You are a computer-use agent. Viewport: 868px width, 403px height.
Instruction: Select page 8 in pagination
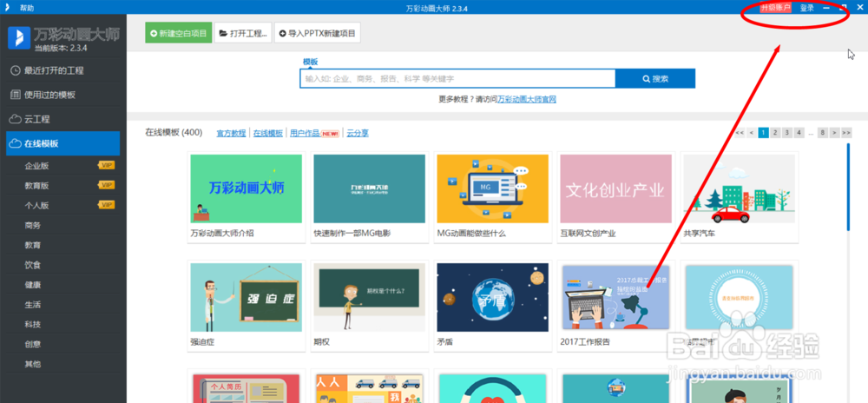[823, 133]
